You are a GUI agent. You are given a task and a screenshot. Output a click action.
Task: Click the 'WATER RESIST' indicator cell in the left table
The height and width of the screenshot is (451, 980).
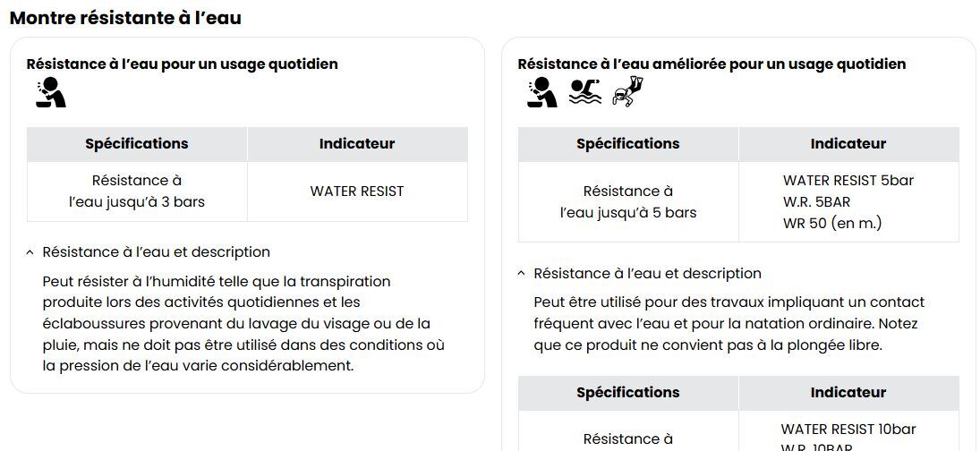coord(357,191)
